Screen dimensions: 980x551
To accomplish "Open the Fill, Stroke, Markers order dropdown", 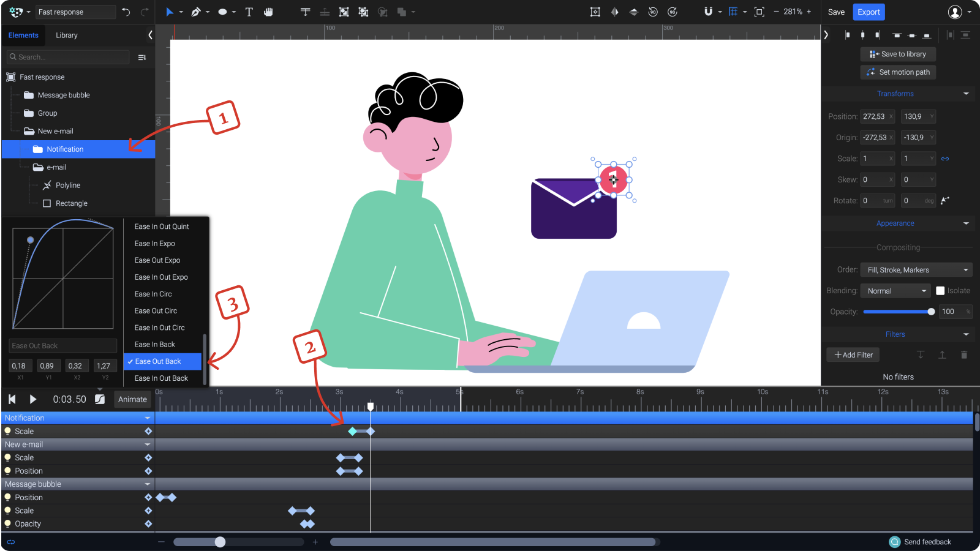I will [x=916, y=269].
